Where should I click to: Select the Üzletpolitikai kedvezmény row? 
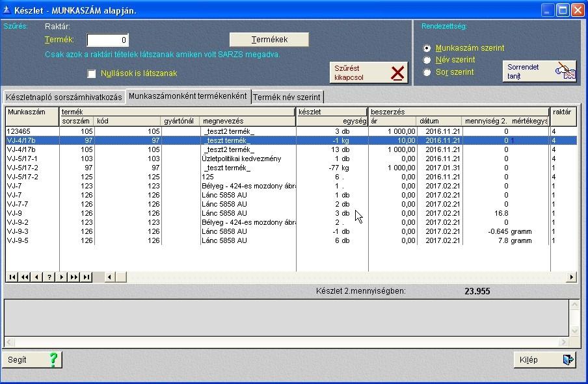pyautogui.click(x=291, y=159)
